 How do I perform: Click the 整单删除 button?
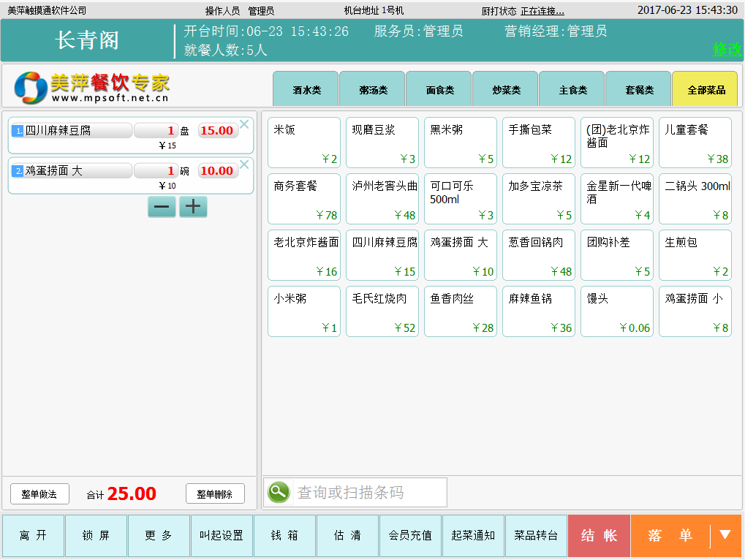pyautogui.click(x=214, y=494)
